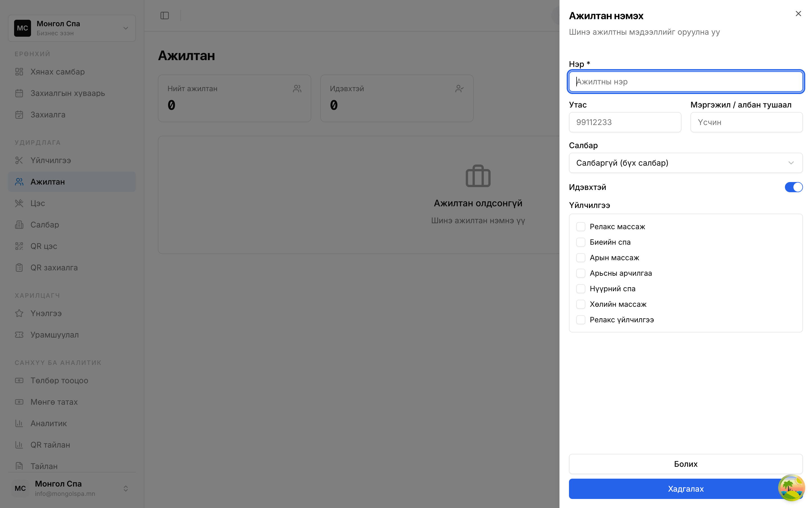
Task: Click the Төлбөр тооцоо banknote icon
Action: 19,380
